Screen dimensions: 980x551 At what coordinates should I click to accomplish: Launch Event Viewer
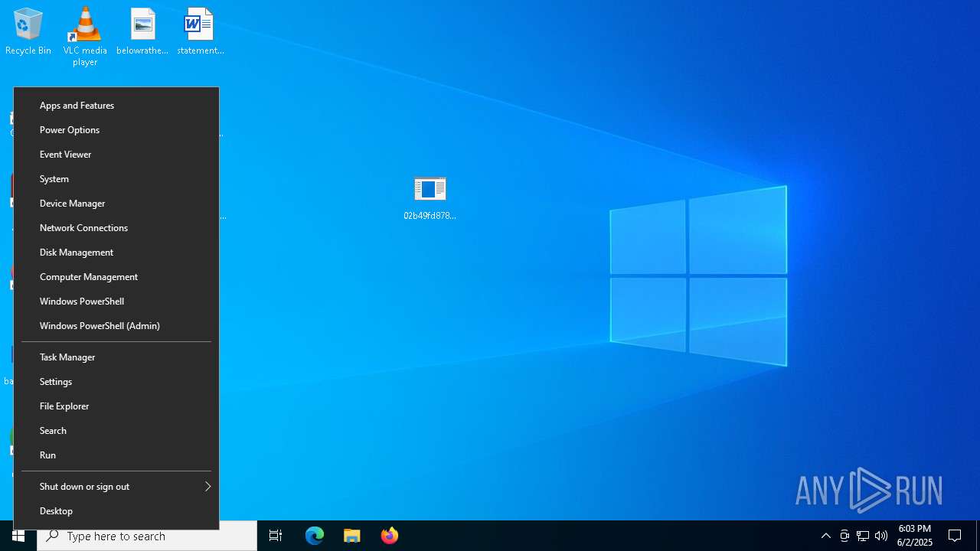116,155
